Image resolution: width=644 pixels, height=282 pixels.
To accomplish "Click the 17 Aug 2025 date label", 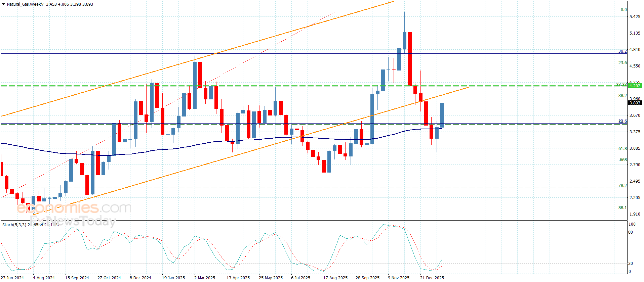I will (x=335, y=278).
